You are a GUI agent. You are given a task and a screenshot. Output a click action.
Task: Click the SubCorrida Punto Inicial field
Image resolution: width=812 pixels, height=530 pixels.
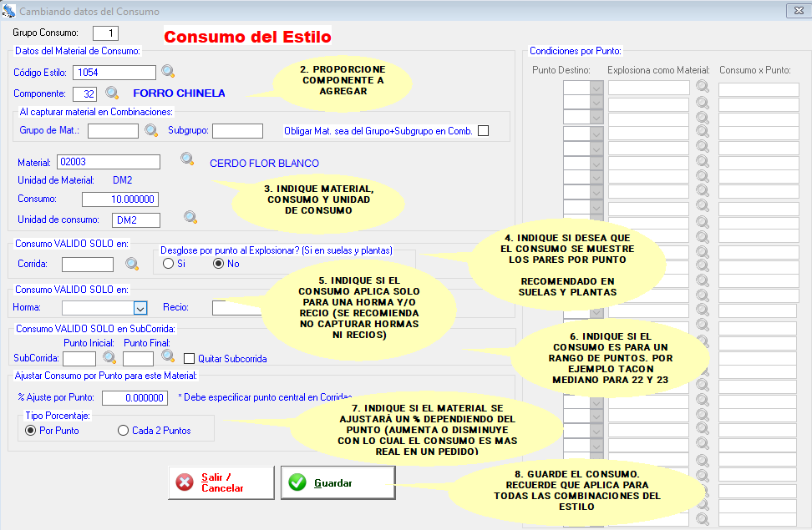(79, 359)
